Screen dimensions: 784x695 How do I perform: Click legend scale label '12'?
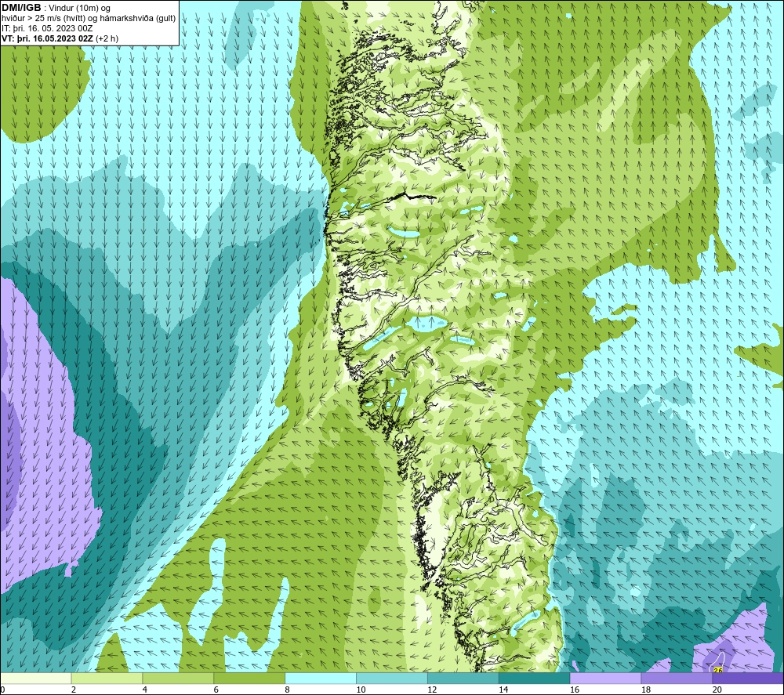point(432,690)
